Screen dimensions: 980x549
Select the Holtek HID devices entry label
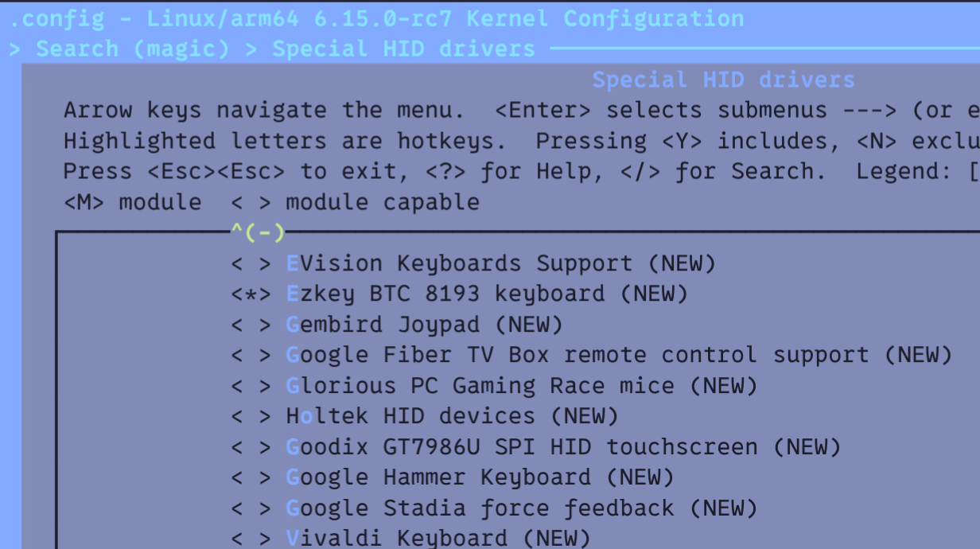point(452,416)
